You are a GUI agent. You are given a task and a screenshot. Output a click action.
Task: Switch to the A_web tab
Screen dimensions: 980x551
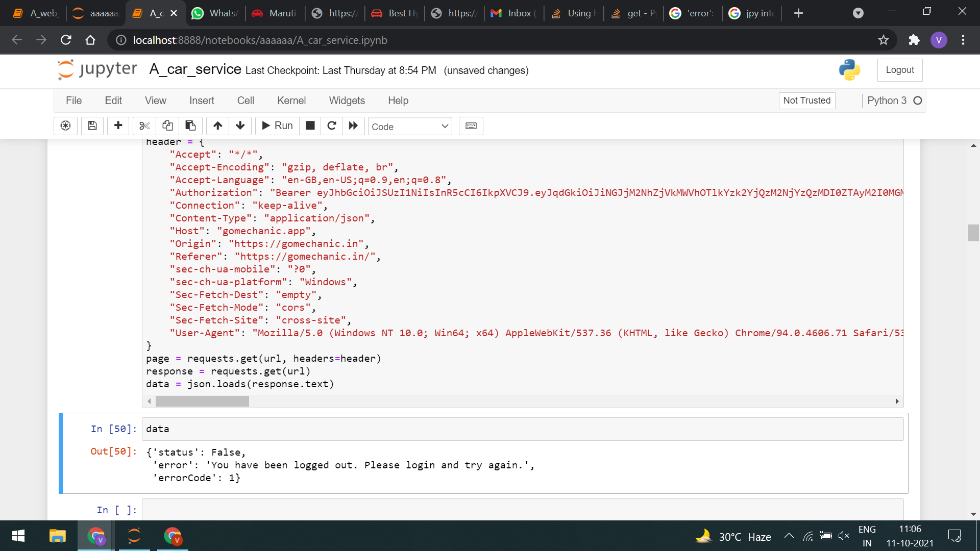(36, 13)
